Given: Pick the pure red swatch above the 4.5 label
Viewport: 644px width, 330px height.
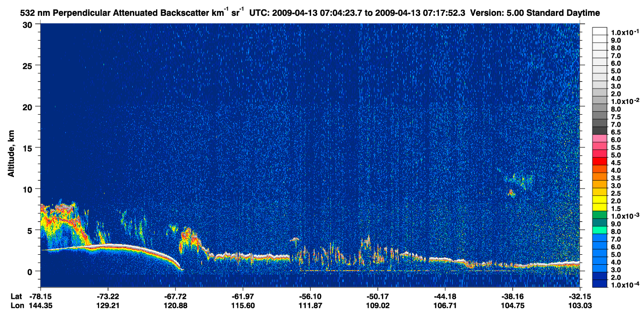Looking at the screenshot, I should (600, 161).
